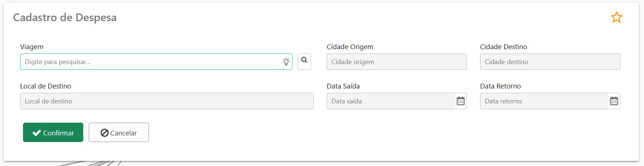Click the Data retorno date input
Viewport: 644px width, 166px height.
[544, 101]
